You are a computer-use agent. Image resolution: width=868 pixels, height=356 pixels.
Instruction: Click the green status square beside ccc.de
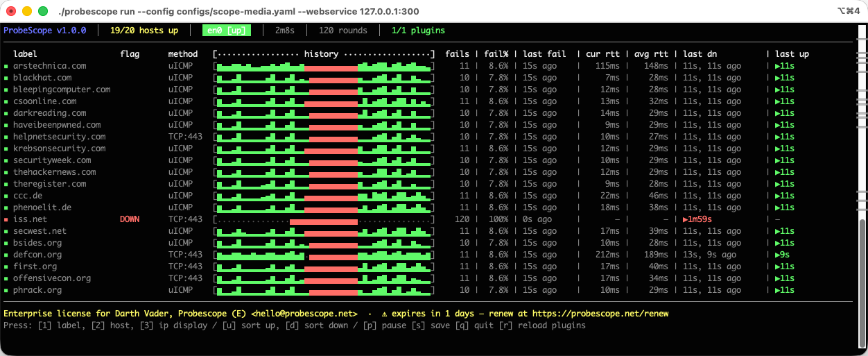pyautogui.click(x=6, y=196)
